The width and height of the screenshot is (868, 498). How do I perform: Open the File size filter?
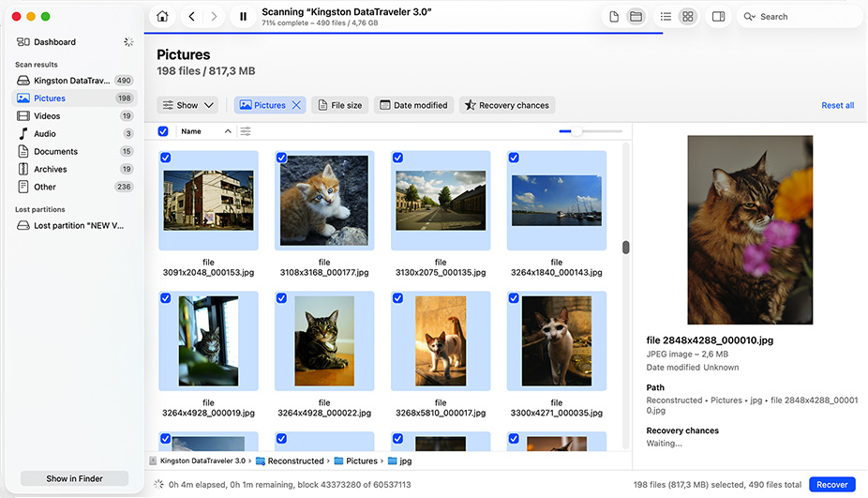coord(340,105)
